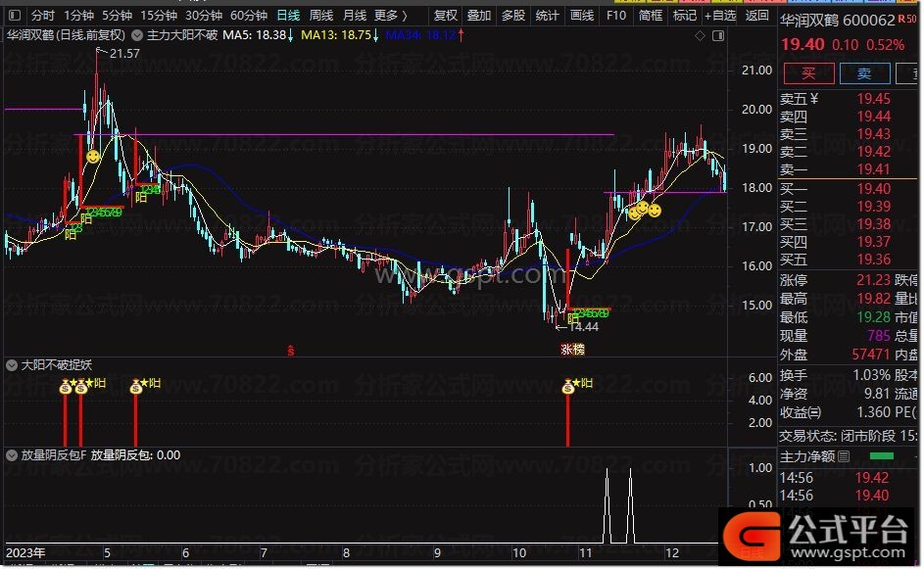Click the 最低 value 19.28
Viewport: 924px width, 569px height.
873,317
